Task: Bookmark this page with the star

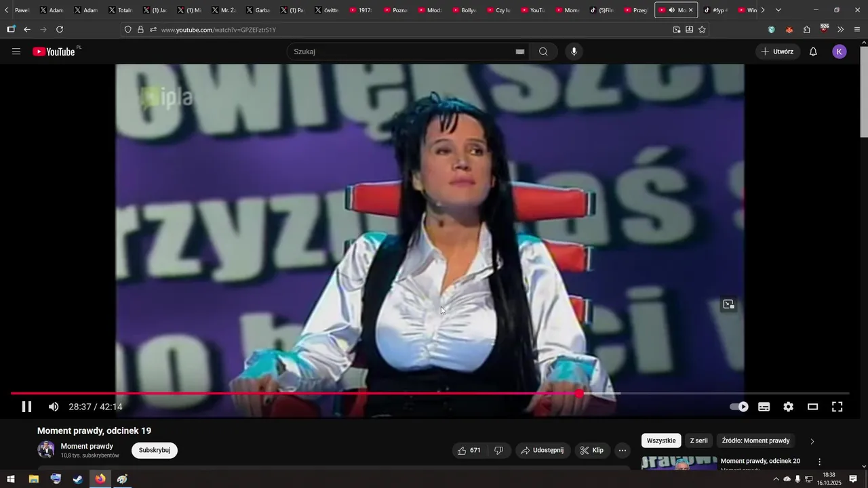Action: (x=702, y=30)
